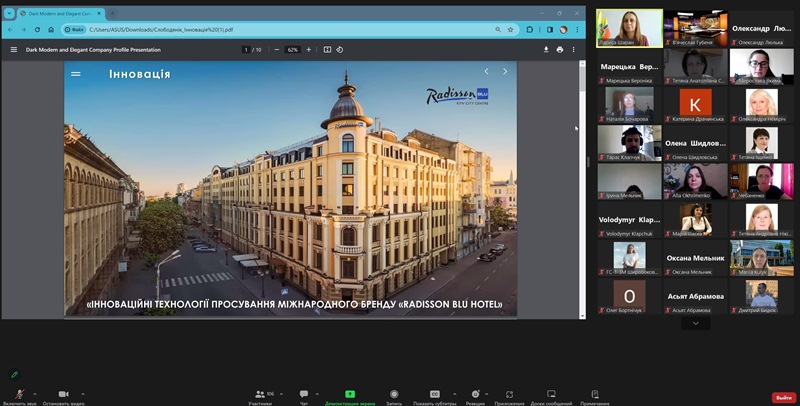The height and width of the screenshot is (406, 800).
Task: Print the PDF presentation
Action: (x=560, y=49)
